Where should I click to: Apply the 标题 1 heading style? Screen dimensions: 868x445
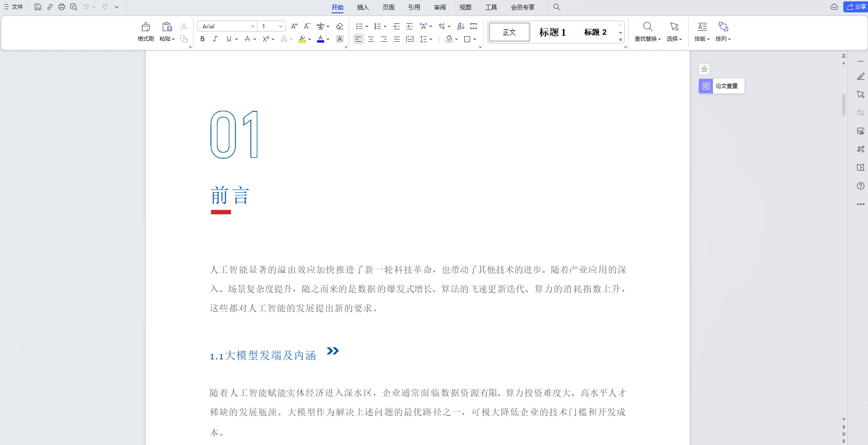tap(552, 32)
